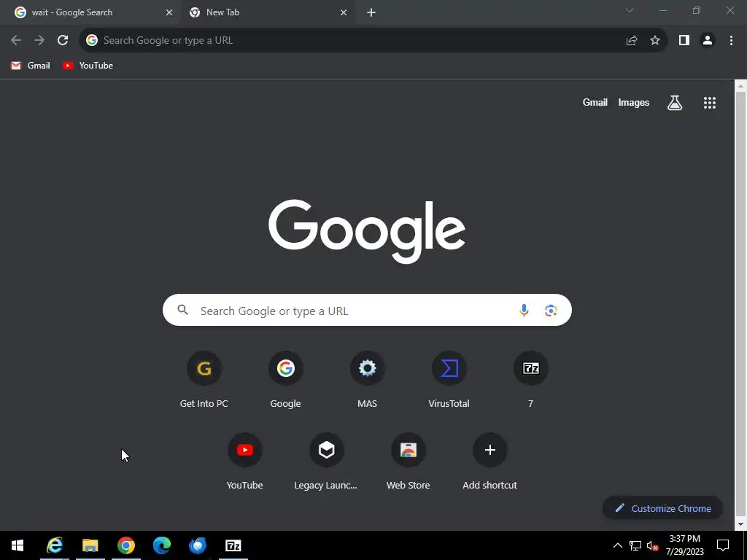
Task: Open the network tray icon
Action: coord(635,545)
